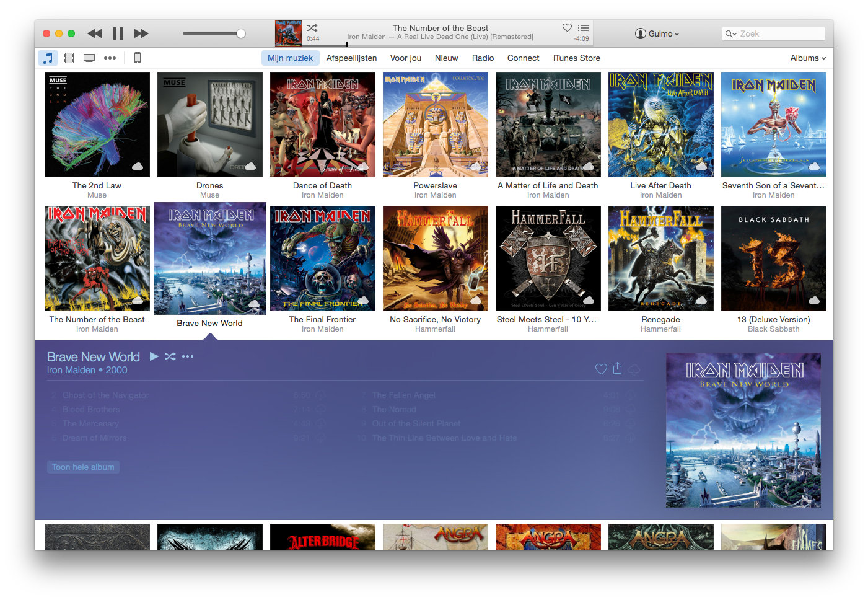Select track The Mercenary
The height and width of the screenshot is (600, 868).
coord(90,423)
